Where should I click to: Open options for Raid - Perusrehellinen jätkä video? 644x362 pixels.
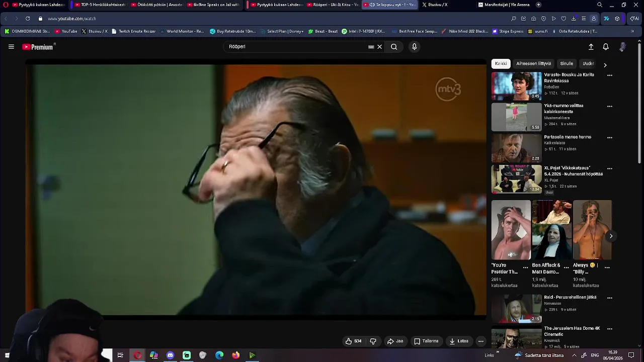pyautogui.click(x=610, y=298)
